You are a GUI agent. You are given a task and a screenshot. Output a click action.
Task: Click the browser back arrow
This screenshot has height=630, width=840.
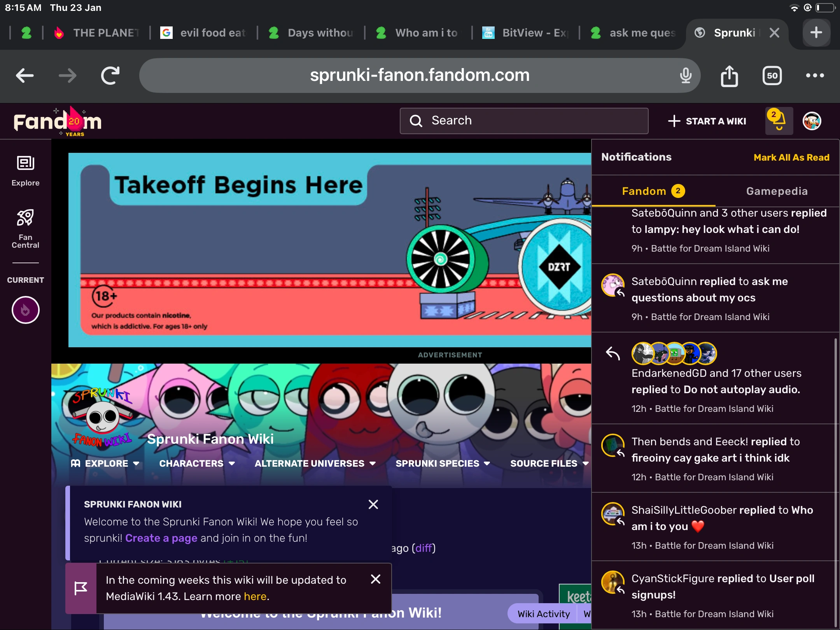[25, 75]
